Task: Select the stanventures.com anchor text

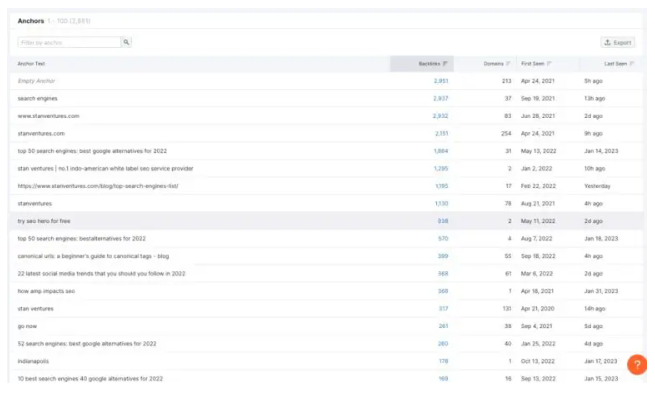Action: click(41, 134)
